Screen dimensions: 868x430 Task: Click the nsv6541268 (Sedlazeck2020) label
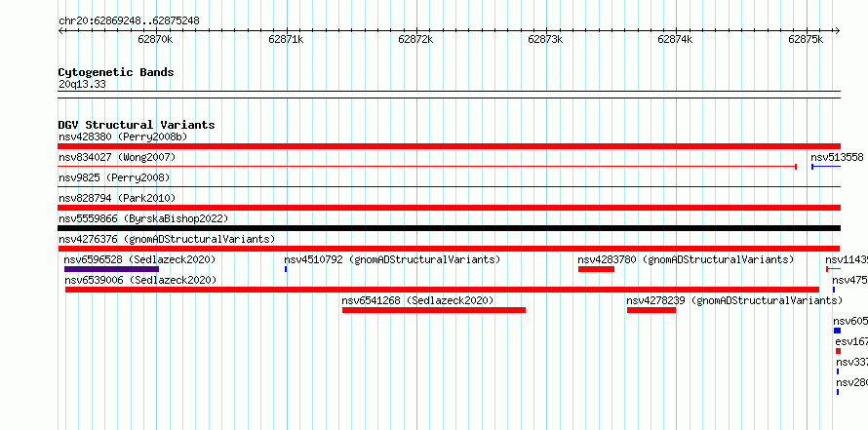[x=417, y=300]
